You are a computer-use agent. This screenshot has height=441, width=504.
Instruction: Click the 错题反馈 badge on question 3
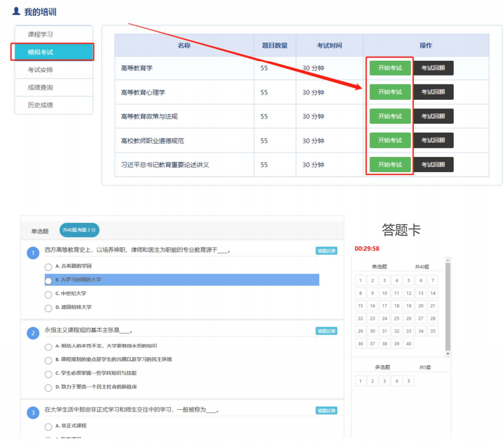tap(326, 410)
